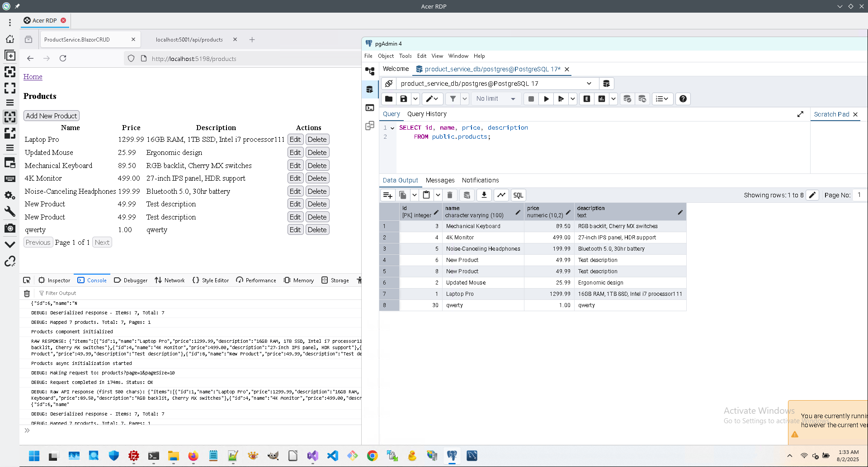Viewport: 868px width, 467px height.
Task: Expand the query editor to full size
Action: click(x=800, y=114)
